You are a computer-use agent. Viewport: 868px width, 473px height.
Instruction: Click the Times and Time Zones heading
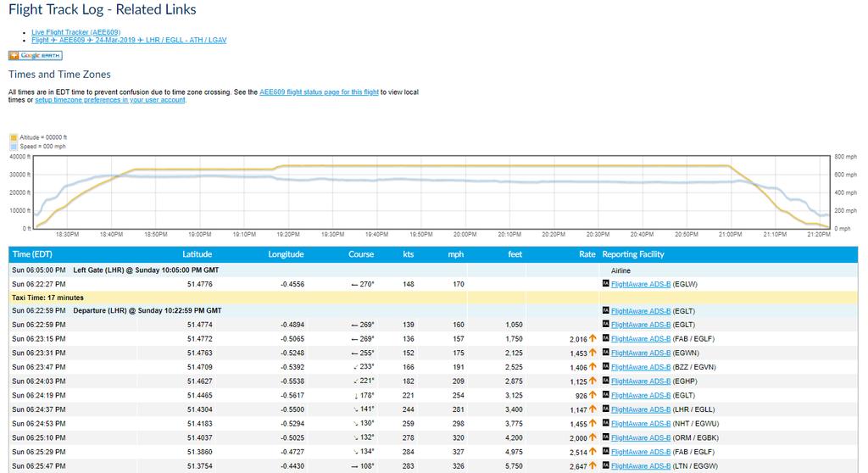pos(59,75)
